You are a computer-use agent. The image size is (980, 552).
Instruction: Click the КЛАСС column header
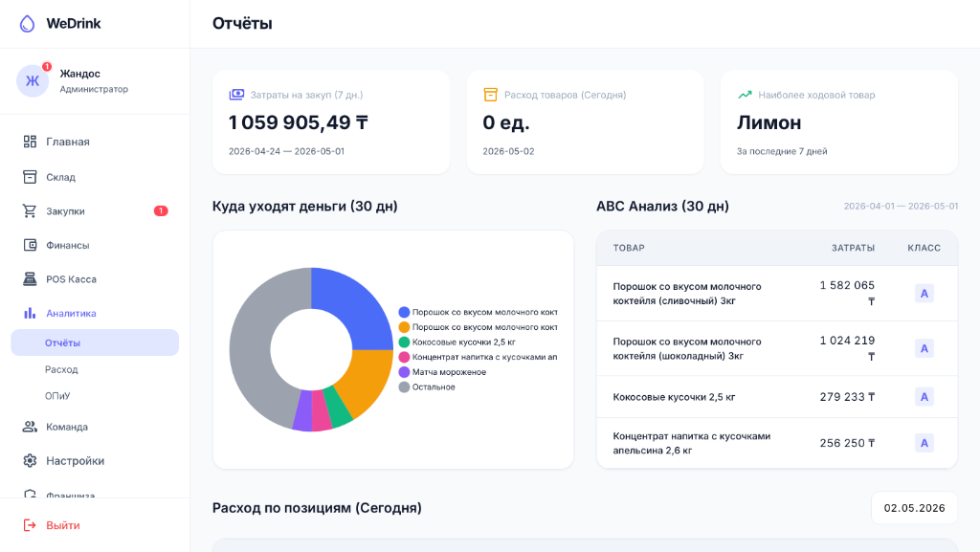coord(924,248)
